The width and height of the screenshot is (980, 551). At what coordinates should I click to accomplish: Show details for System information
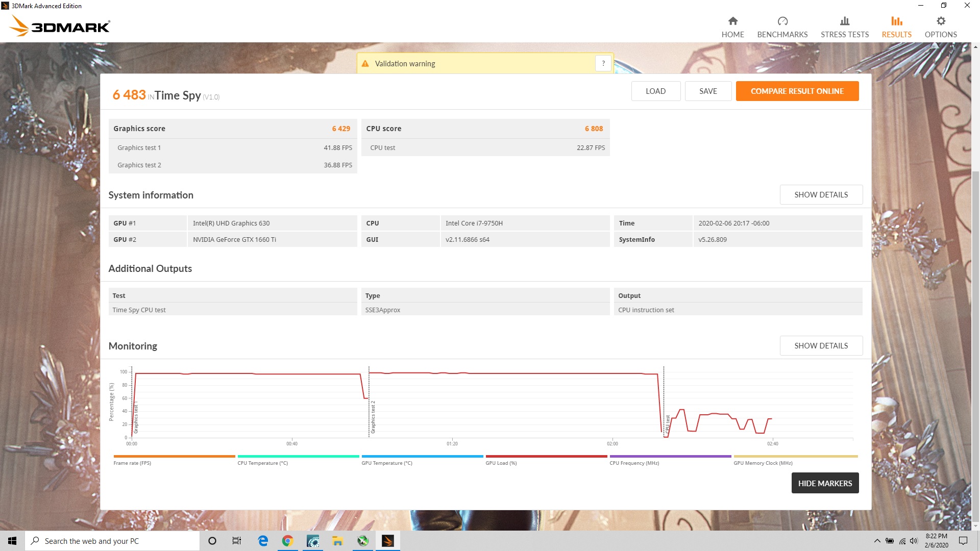click(x=821, y=194)
